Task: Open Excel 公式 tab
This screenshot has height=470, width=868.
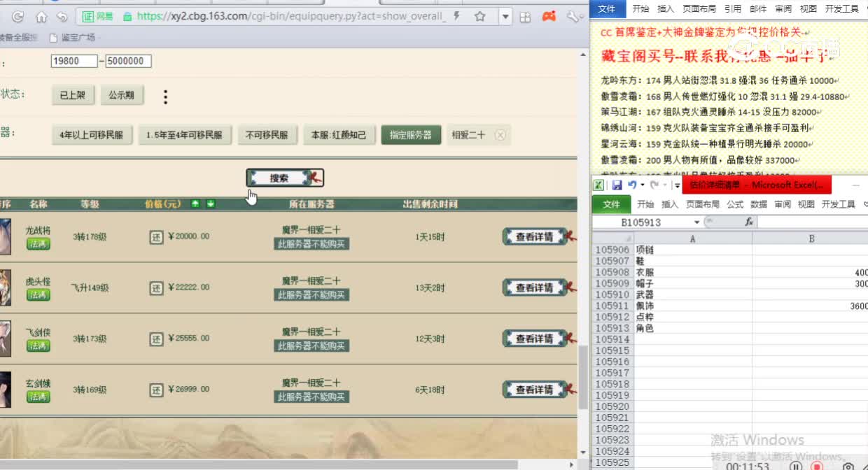Action: point(735,204)
